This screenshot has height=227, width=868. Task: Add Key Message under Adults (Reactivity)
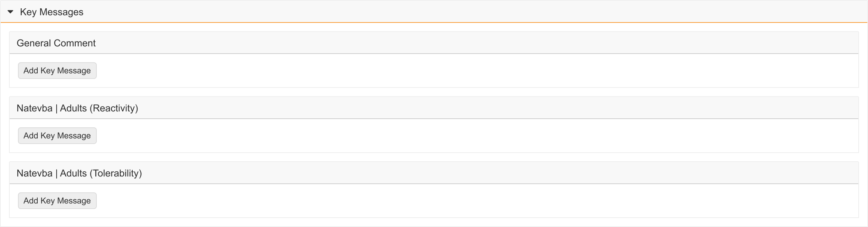coord(57,136)
